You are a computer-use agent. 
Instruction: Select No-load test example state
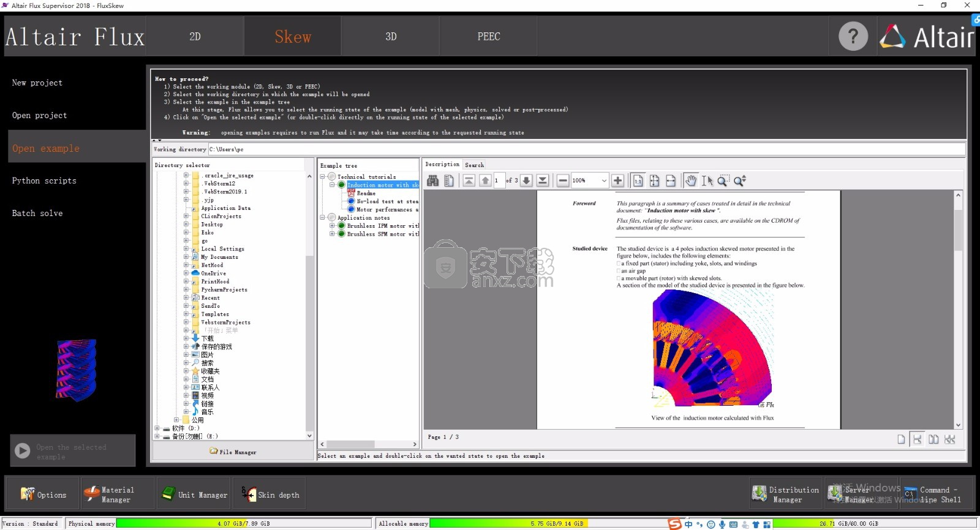[x=388, y=201]
